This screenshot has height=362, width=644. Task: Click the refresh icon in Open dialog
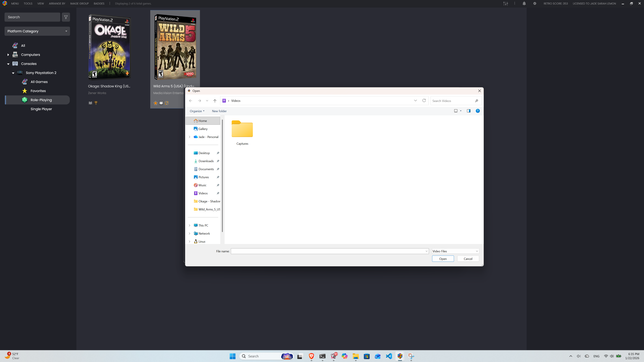(x=424, y=101)
